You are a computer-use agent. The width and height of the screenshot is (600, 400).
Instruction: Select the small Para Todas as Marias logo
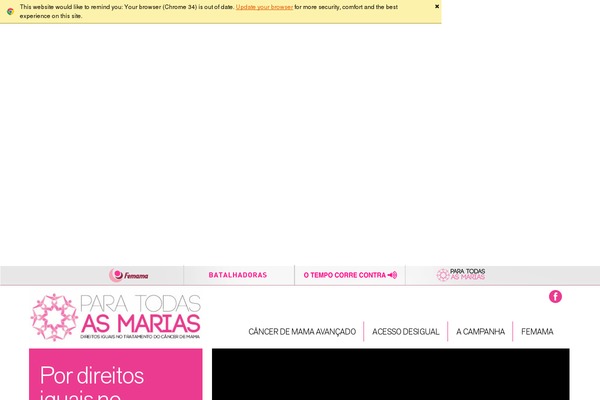click(x=461, y=274)
